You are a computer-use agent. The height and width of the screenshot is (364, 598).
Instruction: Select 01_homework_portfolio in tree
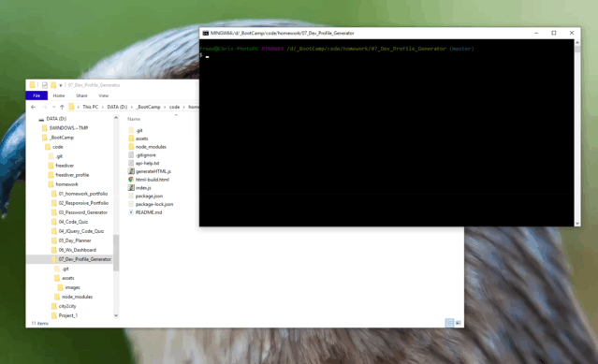click(x=83, y=194)
